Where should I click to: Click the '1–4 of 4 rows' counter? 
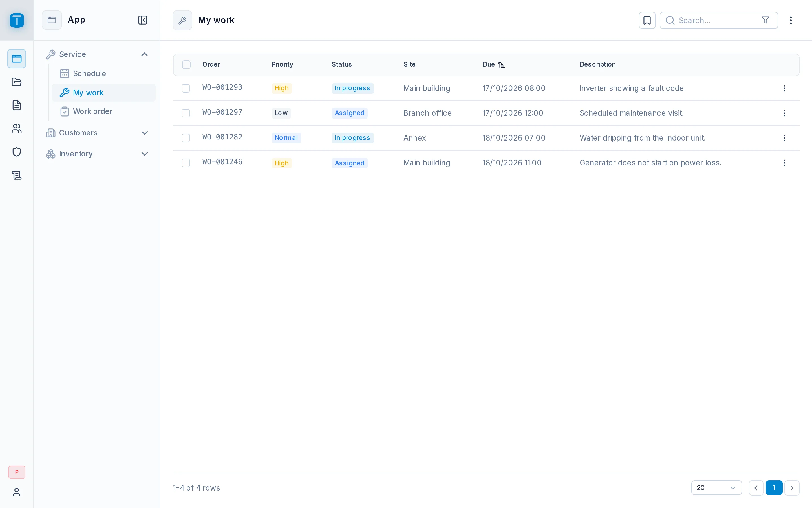(x=197, y=488)
